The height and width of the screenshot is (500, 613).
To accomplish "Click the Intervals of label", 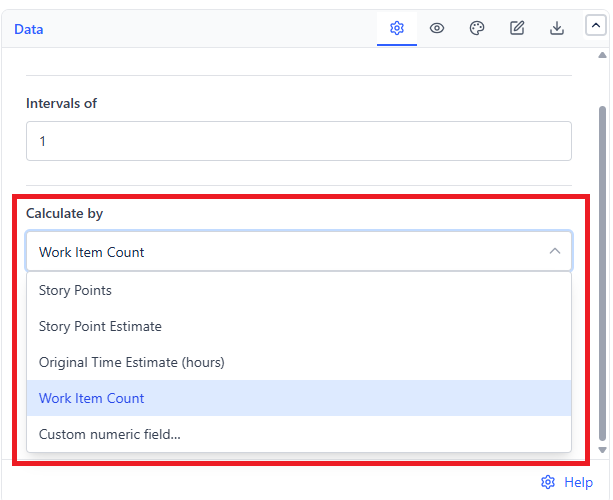I will click(x=61, y=103).
